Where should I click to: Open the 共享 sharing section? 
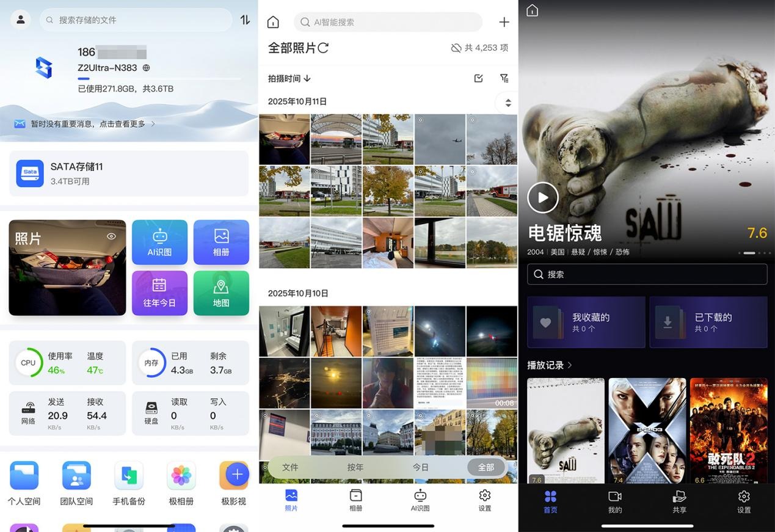(x=679, y=501)
